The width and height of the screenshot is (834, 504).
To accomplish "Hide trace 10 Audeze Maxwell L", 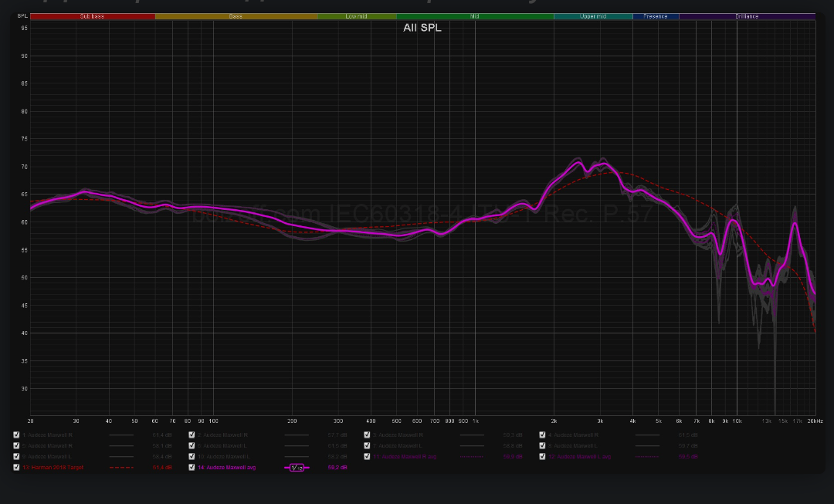I will point(192,457).
